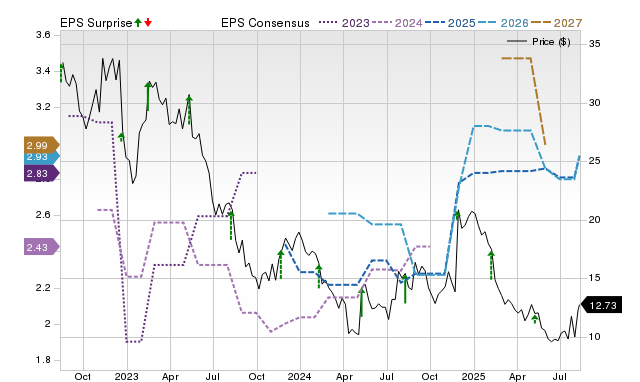The height and width of the screenshot is (382, 640).
Task: Click the 3.6 label on the EPS axis
Action: [43, 35]
